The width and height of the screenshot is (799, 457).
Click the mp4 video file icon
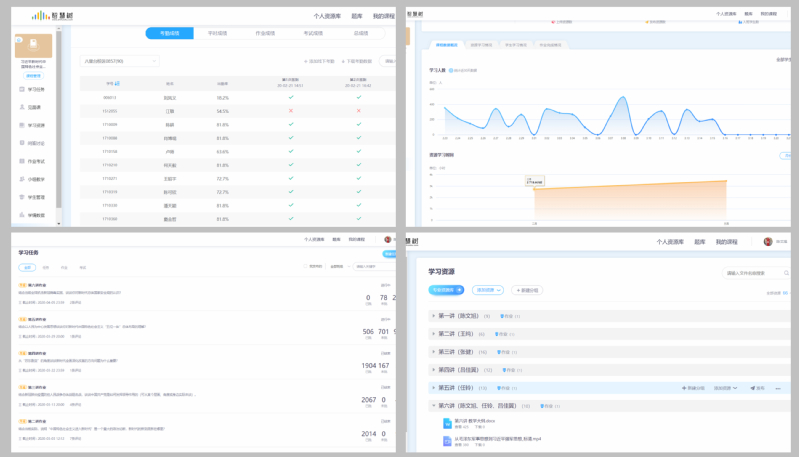(x=447, y=441)
